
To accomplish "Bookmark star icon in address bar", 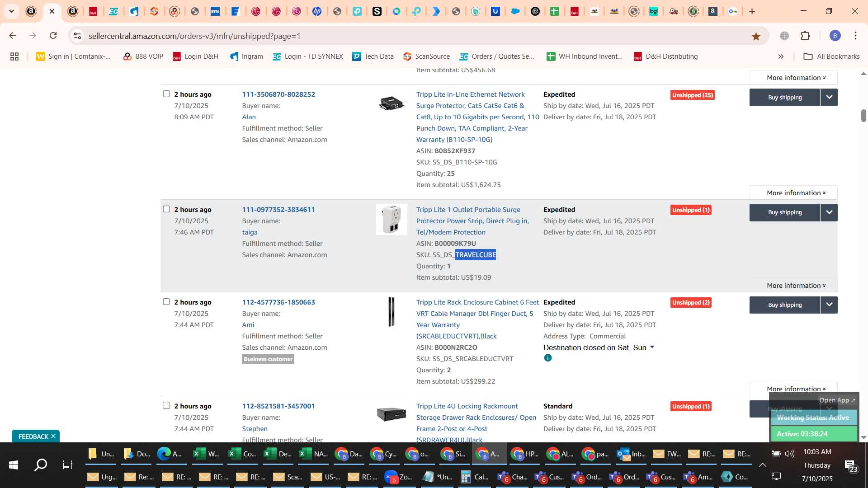I will [756, 36].
